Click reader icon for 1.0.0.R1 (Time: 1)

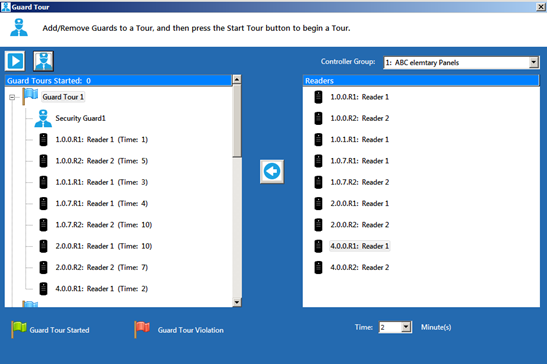tap(43, 140)
